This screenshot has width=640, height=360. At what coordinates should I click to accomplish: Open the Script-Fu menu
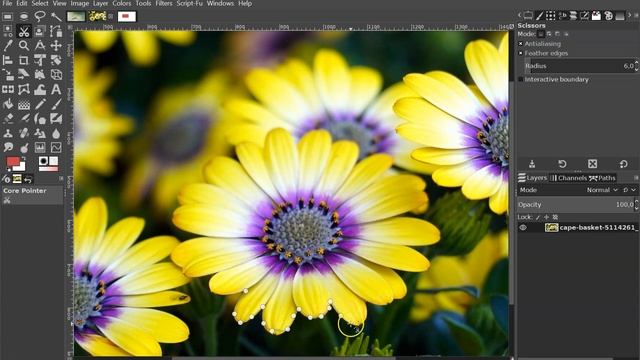[189, 4]
